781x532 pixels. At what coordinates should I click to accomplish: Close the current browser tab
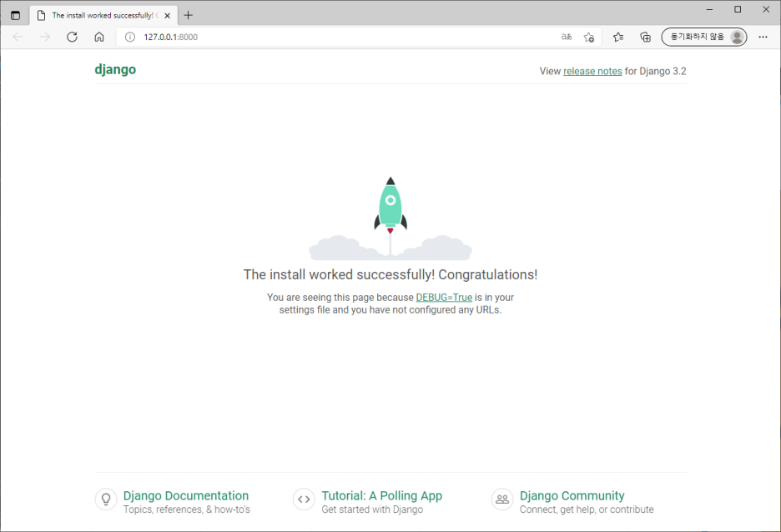tap(168, 16)
